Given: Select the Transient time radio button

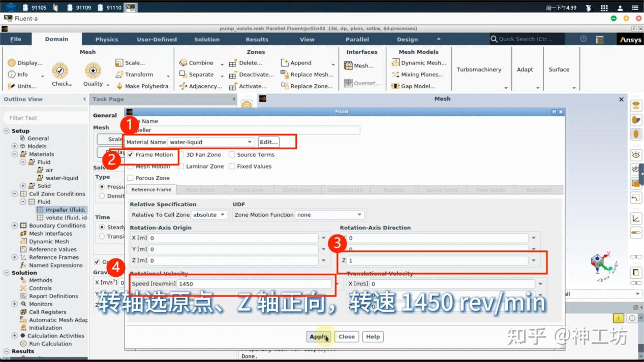Looking at the screenshot, I should tap(102, 237).
